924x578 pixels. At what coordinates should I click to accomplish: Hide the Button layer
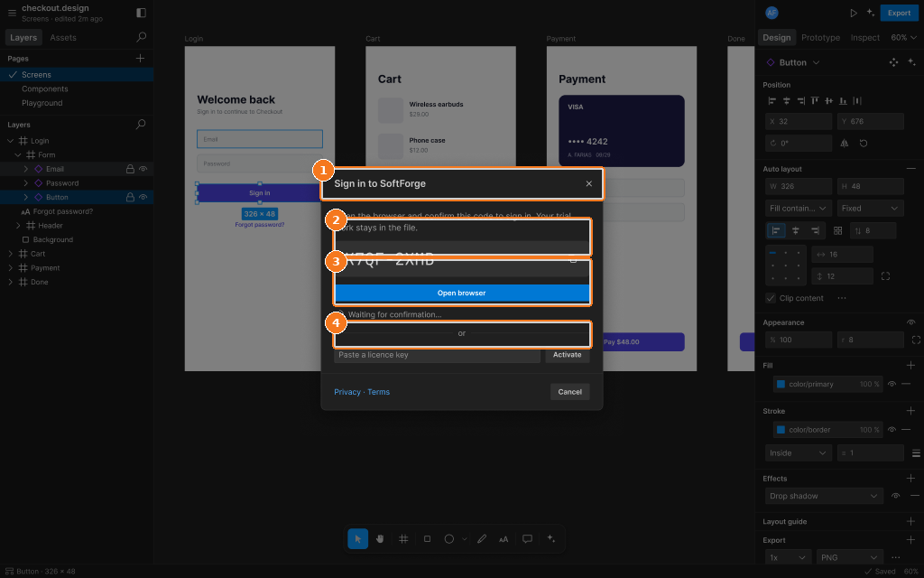click(x=143, y=197)
